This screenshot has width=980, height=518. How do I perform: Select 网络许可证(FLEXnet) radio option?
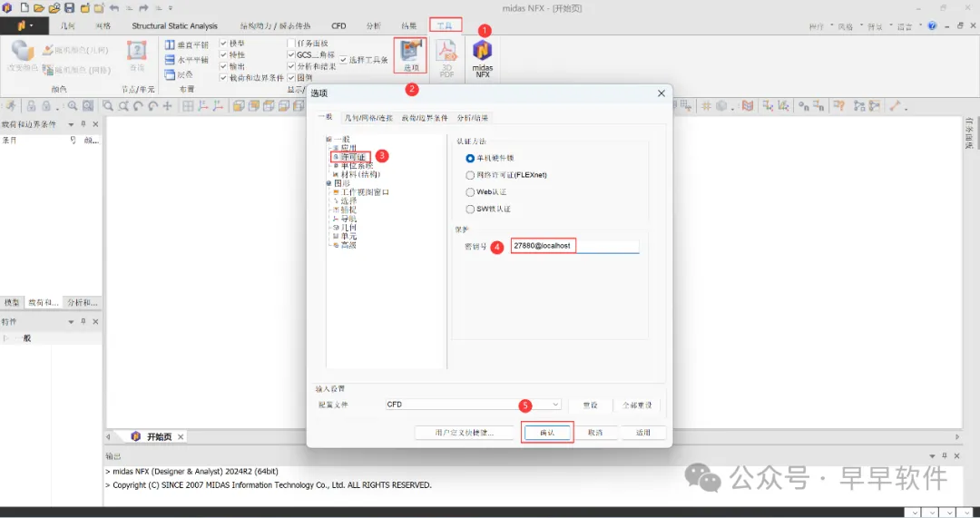point(471,176)
